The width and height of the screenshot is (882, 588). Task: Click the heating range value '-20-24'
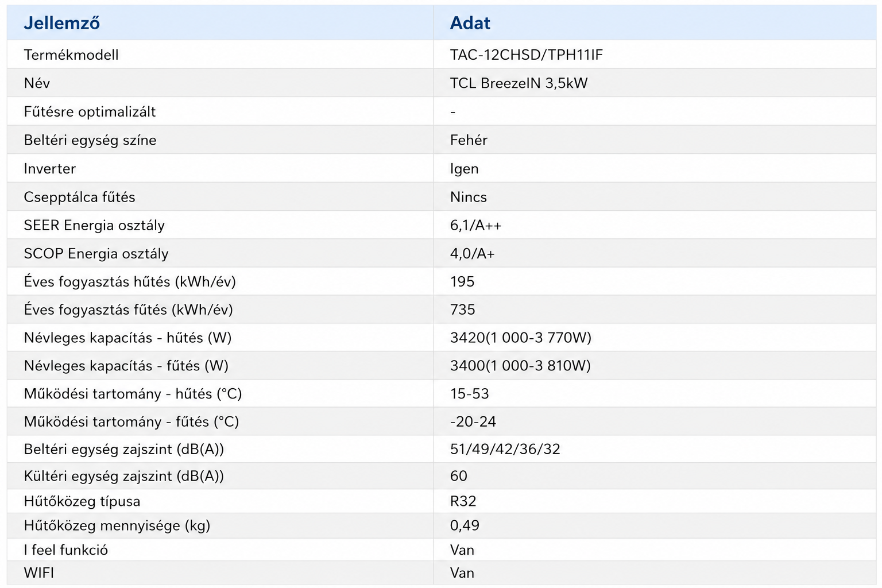pos(473,421)
